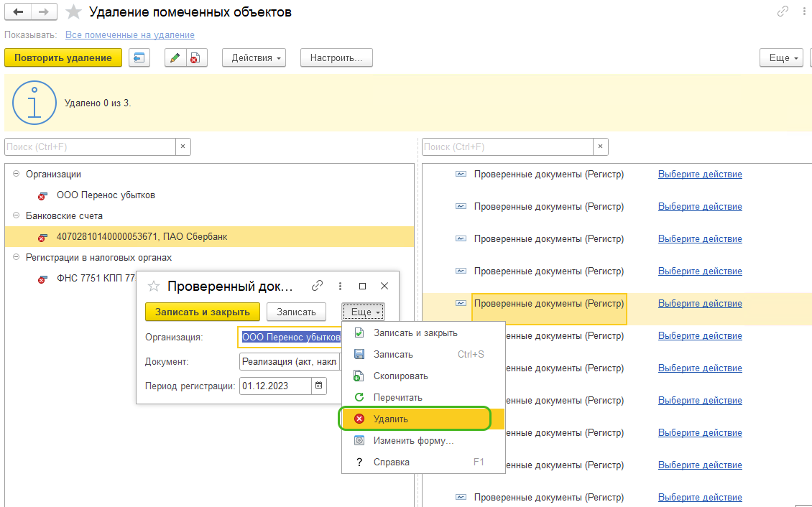Add page to favorites with the star icon
This screenshot has height=507, width=812.
73,12
